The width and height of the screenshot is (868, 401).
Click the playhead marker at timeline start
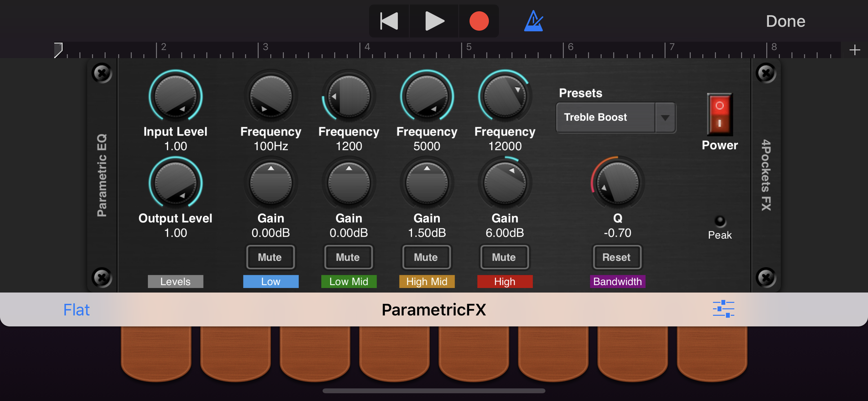58,49
